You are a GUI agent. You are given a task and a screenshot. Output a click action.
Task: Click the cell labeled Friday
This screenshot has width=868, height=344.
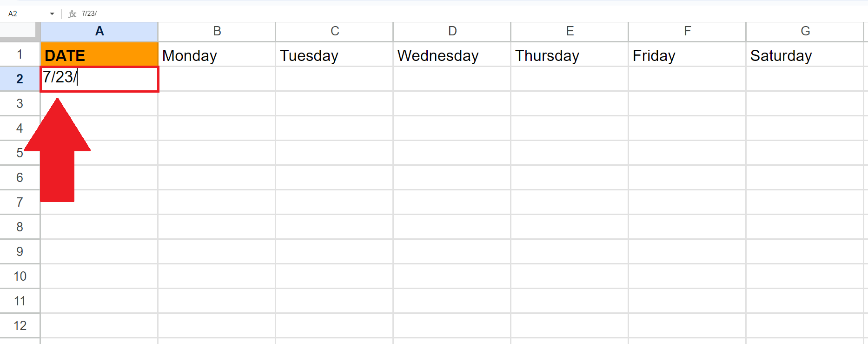tap(687, 55)
